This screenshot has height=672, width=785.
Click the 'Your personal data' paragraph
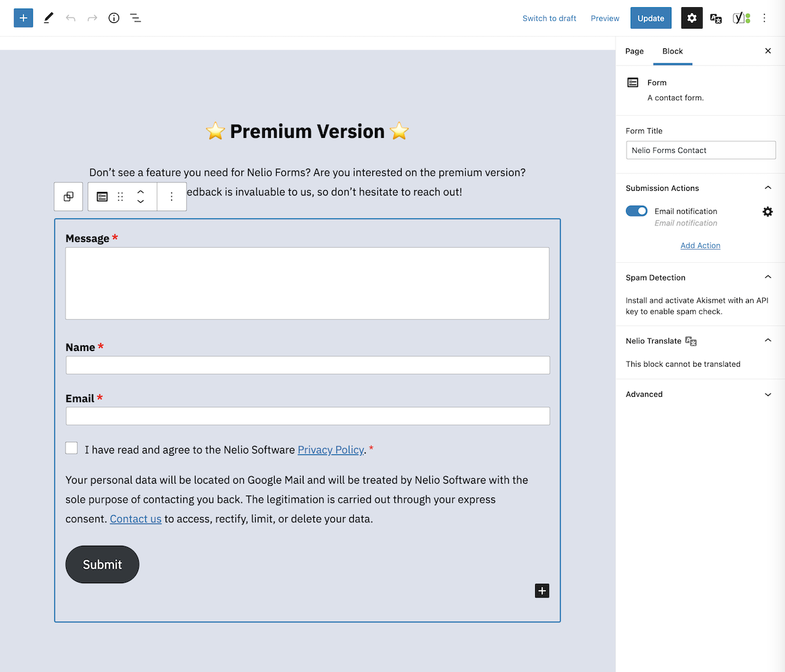pyautogui.click(x=297, y=499)
